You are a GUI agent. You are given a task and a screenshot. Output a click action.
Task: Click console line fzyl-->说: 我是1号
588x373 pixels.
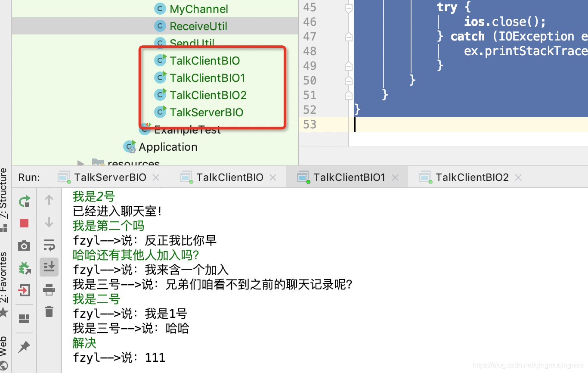[130, 314]
